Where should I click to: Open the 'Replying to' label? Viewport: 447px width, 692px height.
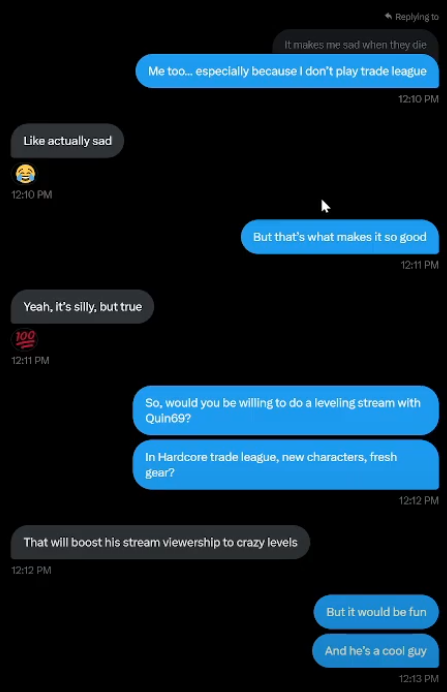(417, 17)
